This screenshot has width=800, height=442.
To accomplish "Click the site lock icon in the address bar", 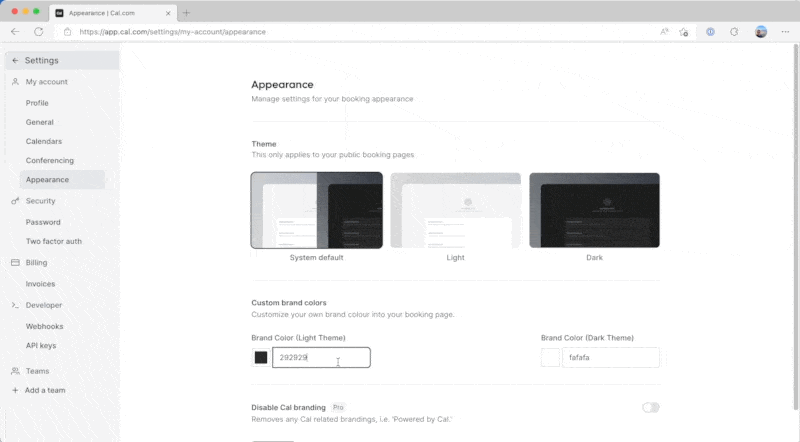I will (67, 32).
